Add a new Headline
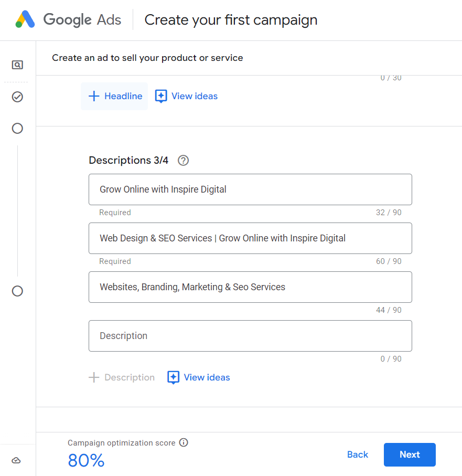The image size is (462, 476). pos(114,96)
